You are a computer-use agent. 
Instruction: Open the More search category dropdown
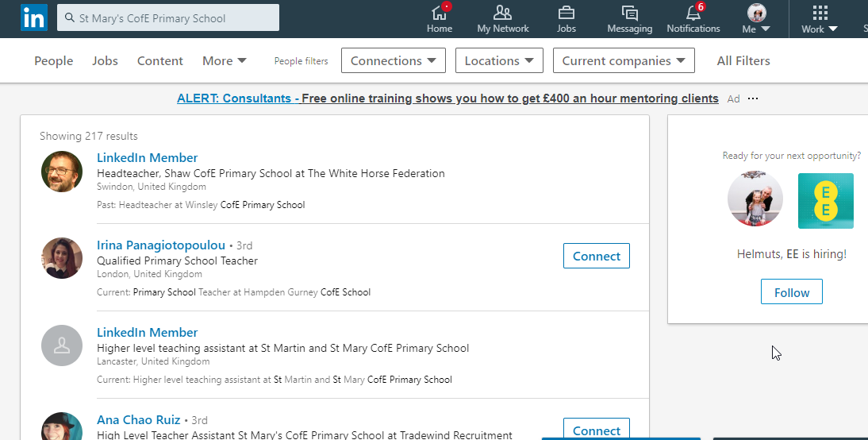(x=225, y=60)
